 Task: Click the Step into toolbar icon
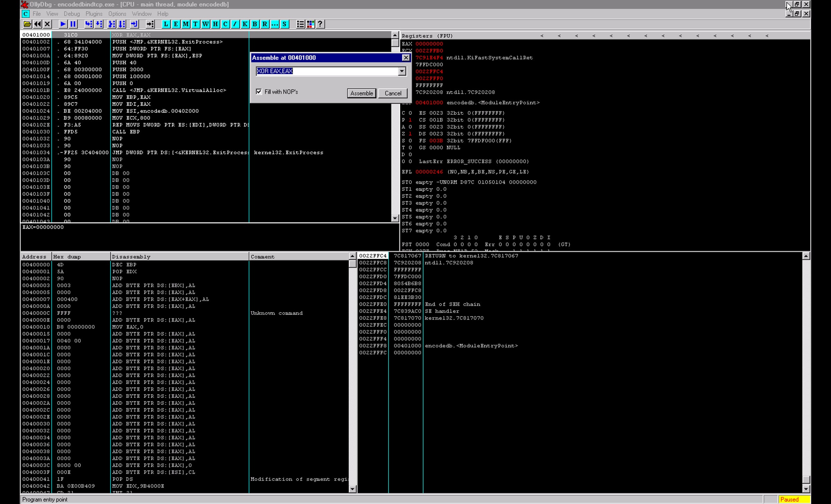tap(89, 24)
